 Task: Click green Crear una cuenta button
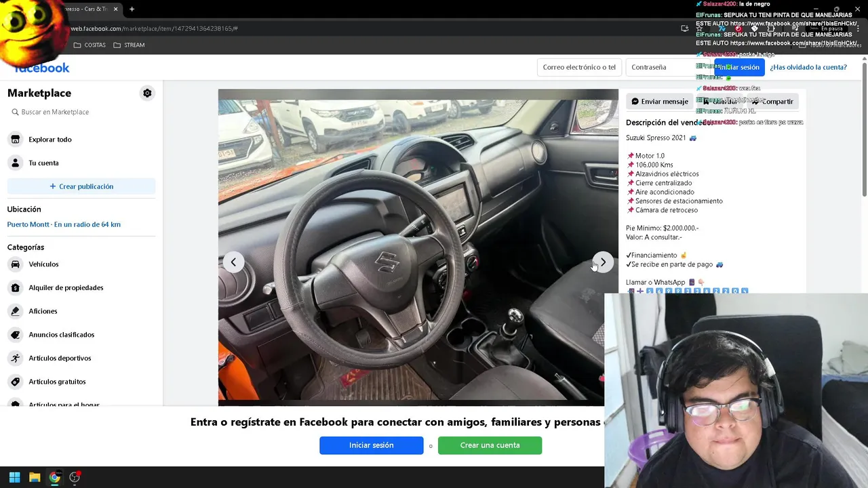pyautogui.click(x=490, y=445)
